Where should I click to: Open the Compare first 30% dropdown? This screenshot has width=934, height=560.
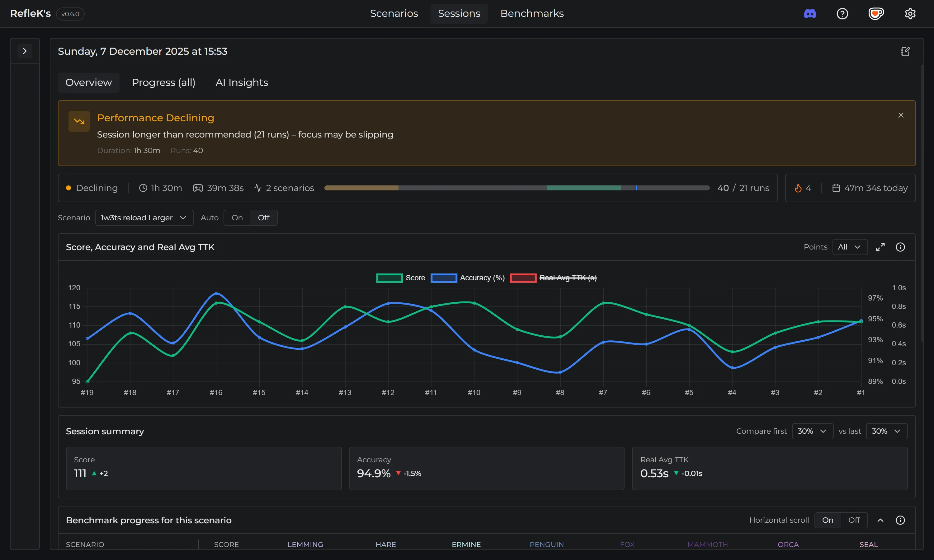point(812,431)
